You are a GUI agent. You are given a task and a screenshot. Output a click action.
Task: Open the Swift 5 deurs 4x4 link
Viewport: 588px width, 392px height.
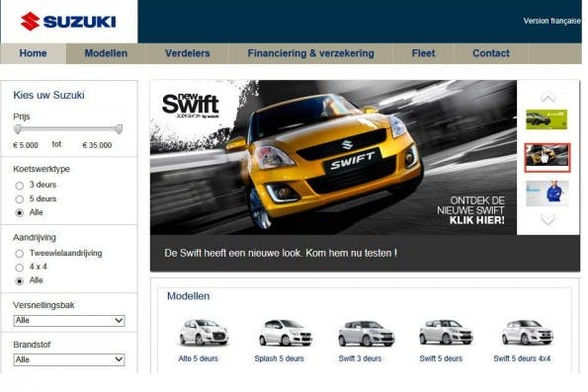tap(522, 358)
